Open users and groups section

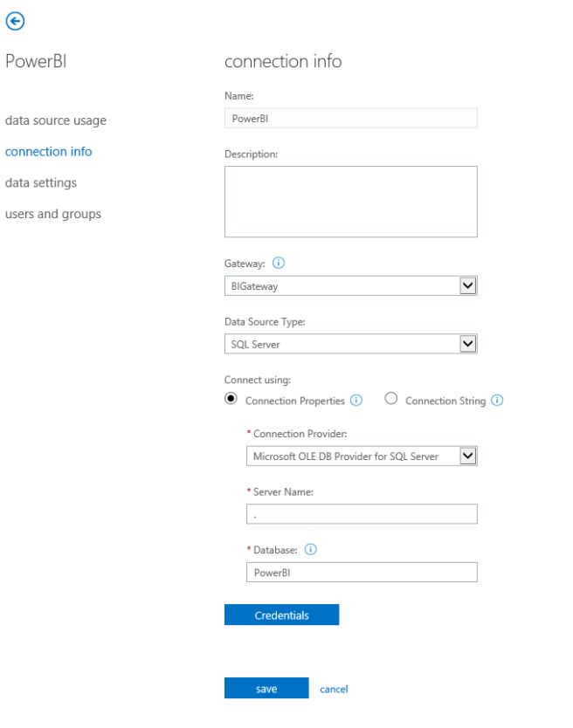53,215
